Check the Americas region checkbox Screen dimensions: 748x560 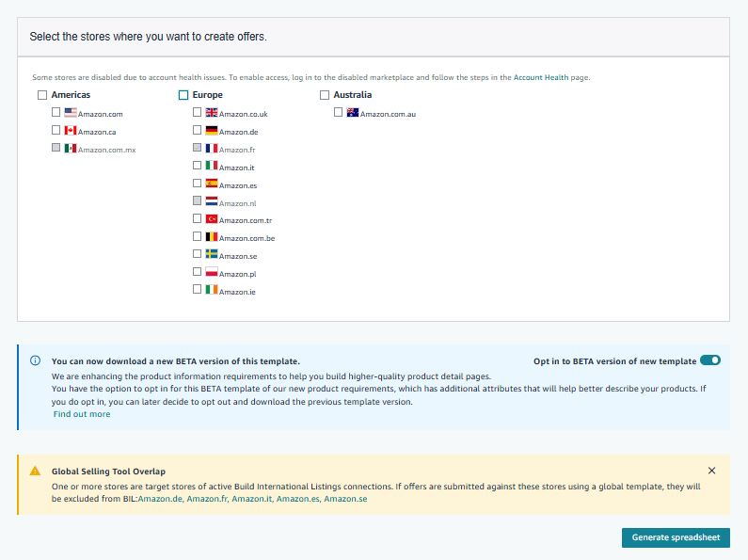tap(42, 95)
